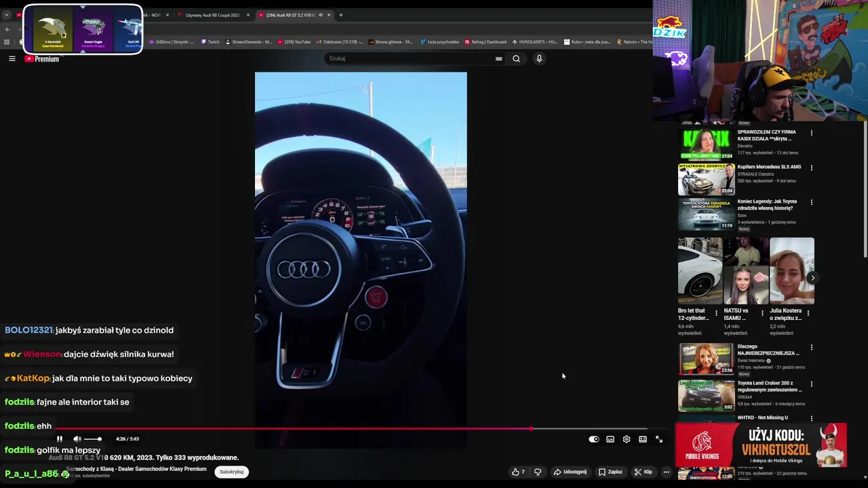The height and width of the screenshot is (488, 868).
Task: Like the video with the thumbs up
Action: (x=519, y=472)
